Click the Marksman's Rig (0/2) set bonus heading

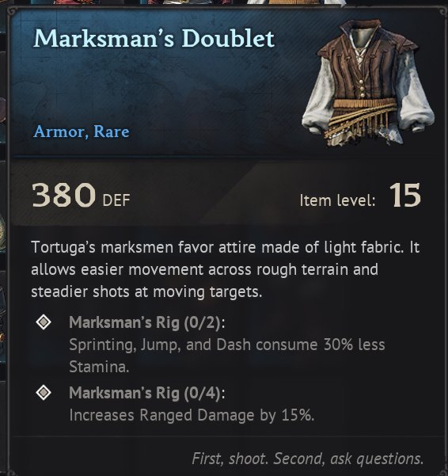[x=147, y=322]
